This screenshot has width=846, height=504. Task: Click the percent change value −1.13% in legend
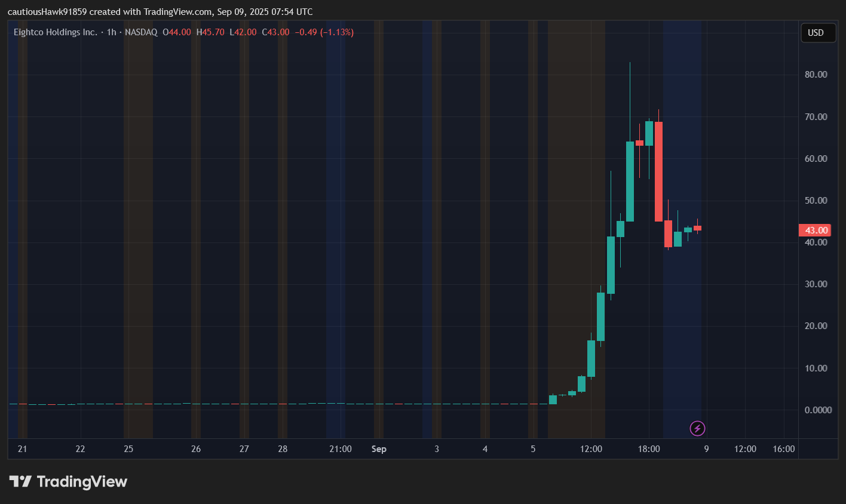pyautogui.click(x=337, y=32)
